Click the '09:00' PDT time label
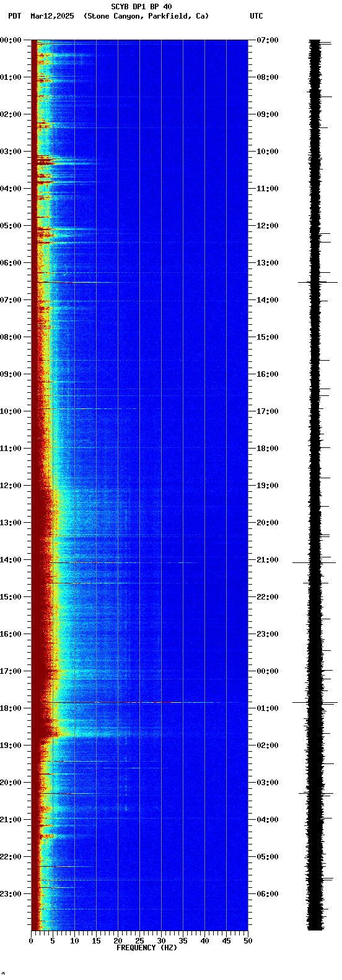 9,374
